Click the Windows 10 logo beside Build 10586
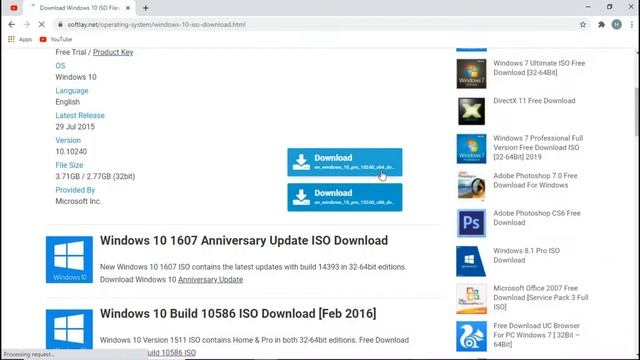 (x=69, y=329)
